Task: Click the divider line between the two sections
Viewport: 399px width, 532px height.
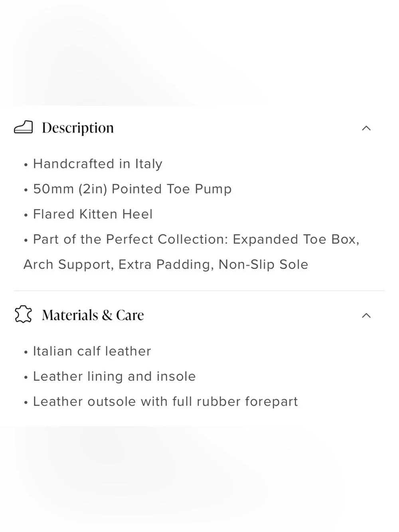Action: [199, 291]
